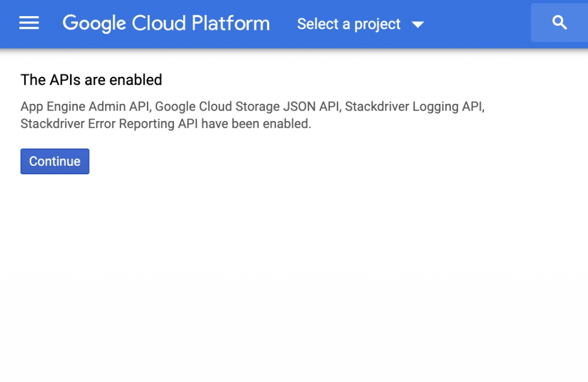Open the Select a project dropdown
The width and height of the screenshot is (588, 382).
[361, 24]
